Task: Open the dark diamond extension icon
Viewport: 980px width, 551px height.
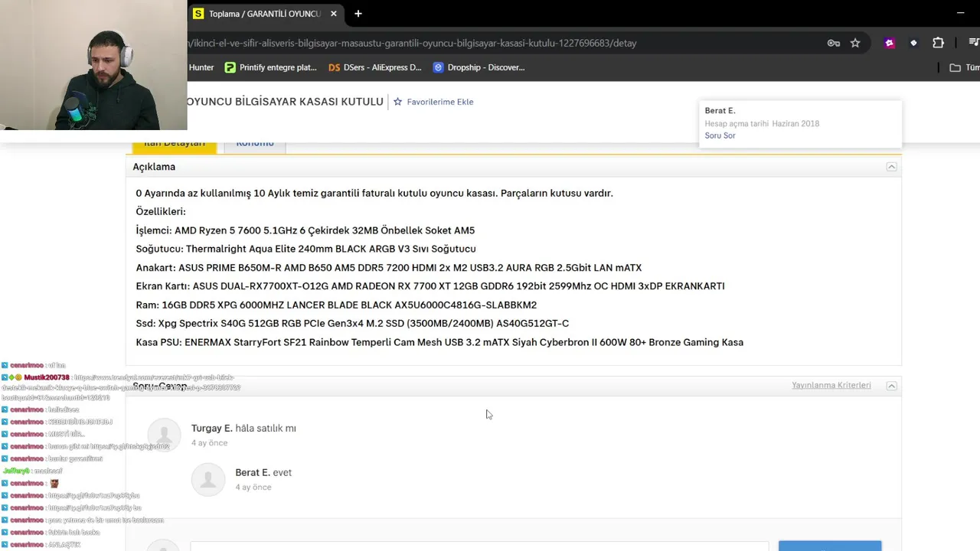Action: click(x=913, y=43)
